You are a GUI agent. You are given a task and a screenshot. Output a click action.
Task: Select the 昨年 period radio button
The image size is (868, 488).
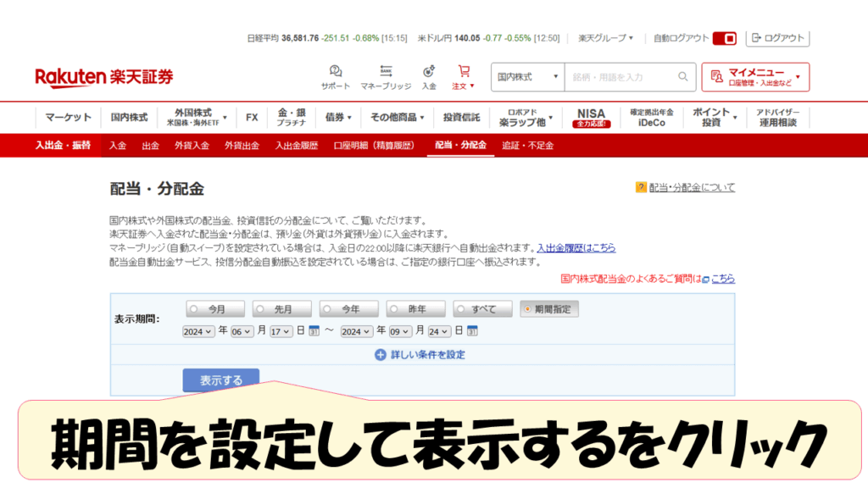(x=393, y=309)
